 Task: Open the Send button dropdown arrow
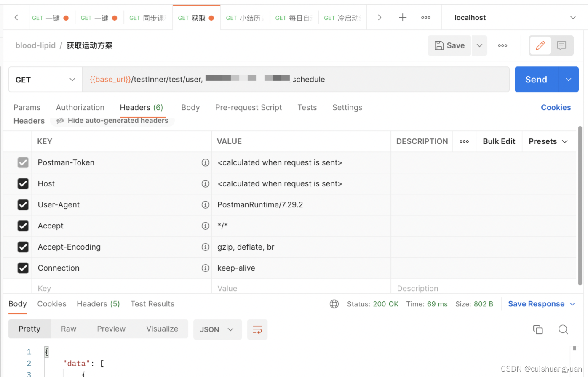click(569, 79)
